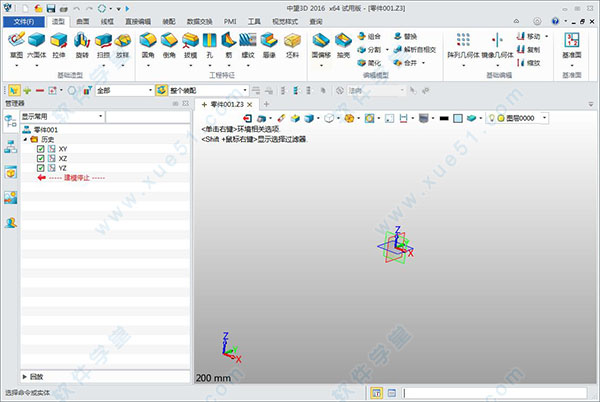
Task: Select the 抽壳 (Shell) tool
Action: click(345, 44)
